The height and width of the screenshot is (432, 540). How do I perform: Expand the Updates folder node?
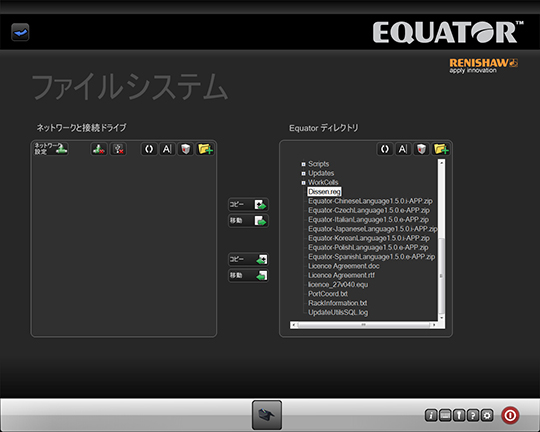[x=303, y=174]
